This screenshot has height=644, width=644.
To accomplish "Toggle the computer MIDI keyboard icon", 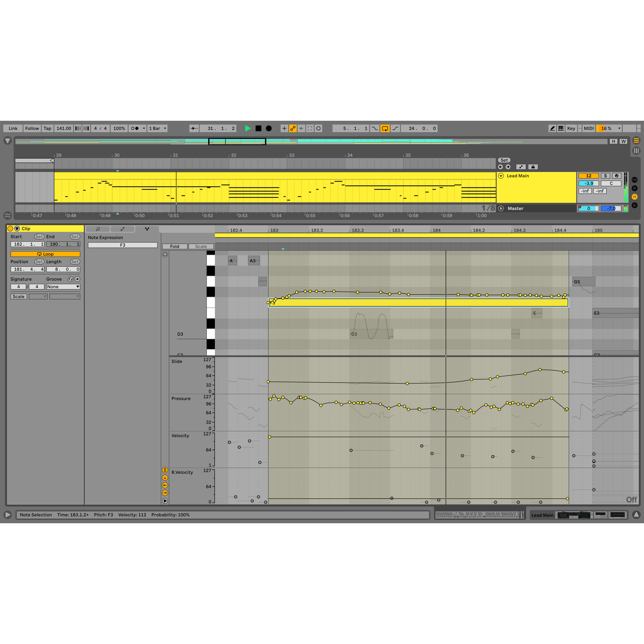I will 561,128.
